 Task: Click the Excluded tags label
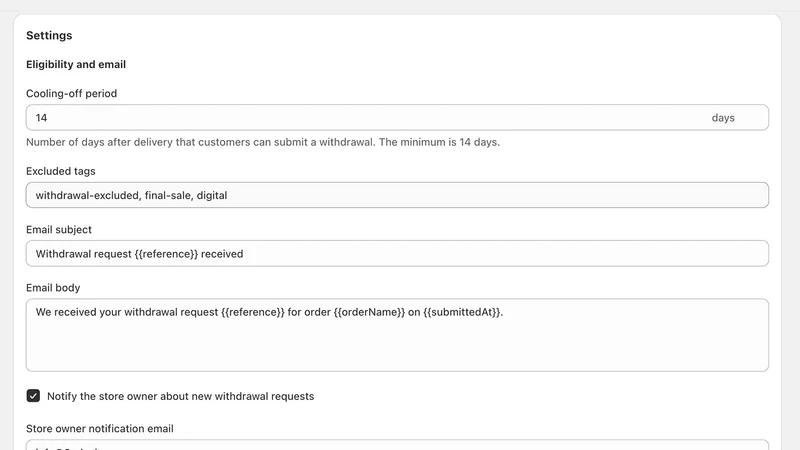click(61, 171)
